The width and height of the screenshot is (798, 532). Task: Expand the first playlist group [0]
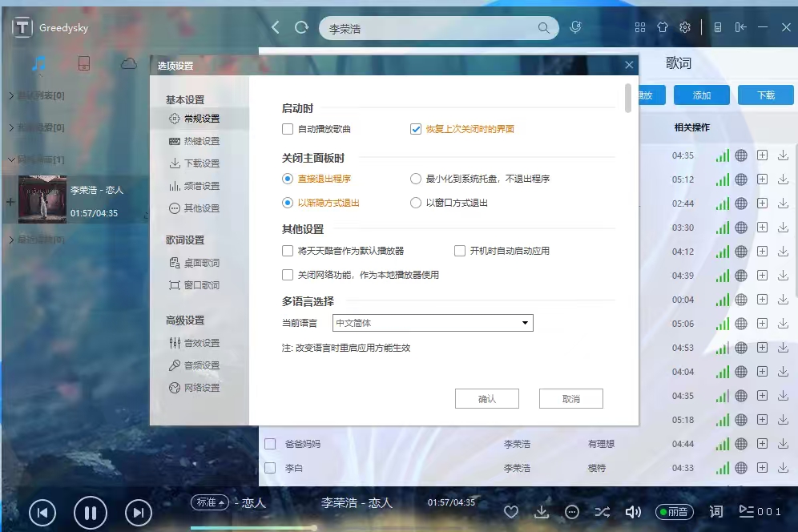tap(11, 95)
